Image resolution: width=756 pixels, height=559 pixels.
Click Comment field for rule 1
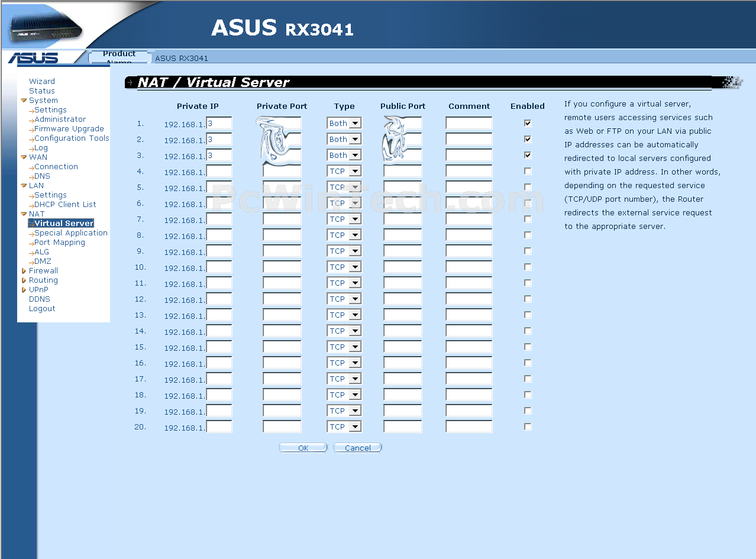(x=469, y=123)
